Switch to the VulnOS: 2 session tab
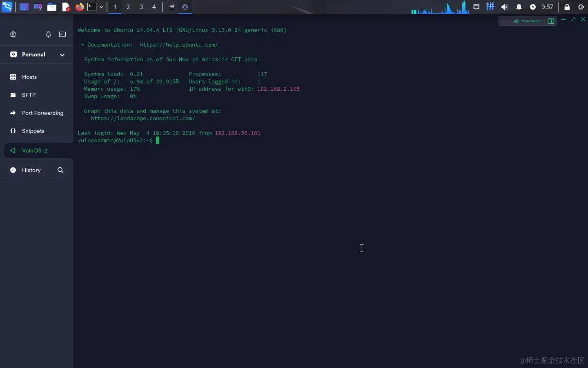 coord(38,150)
